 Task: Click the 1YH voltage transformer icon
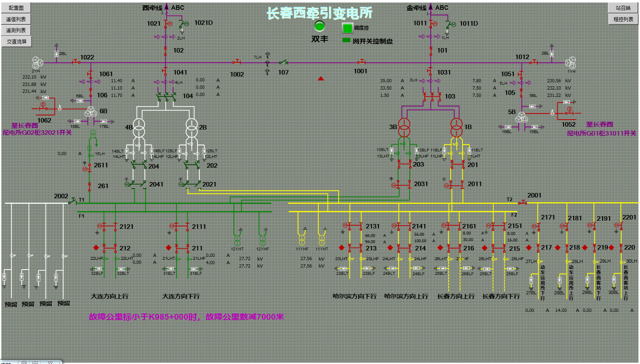pyautogui.click(x=571, y=62)
